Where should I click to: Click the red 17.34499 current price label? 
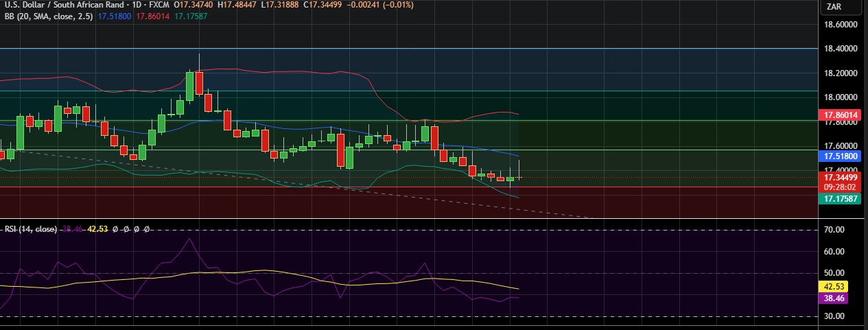click(841, 177)
